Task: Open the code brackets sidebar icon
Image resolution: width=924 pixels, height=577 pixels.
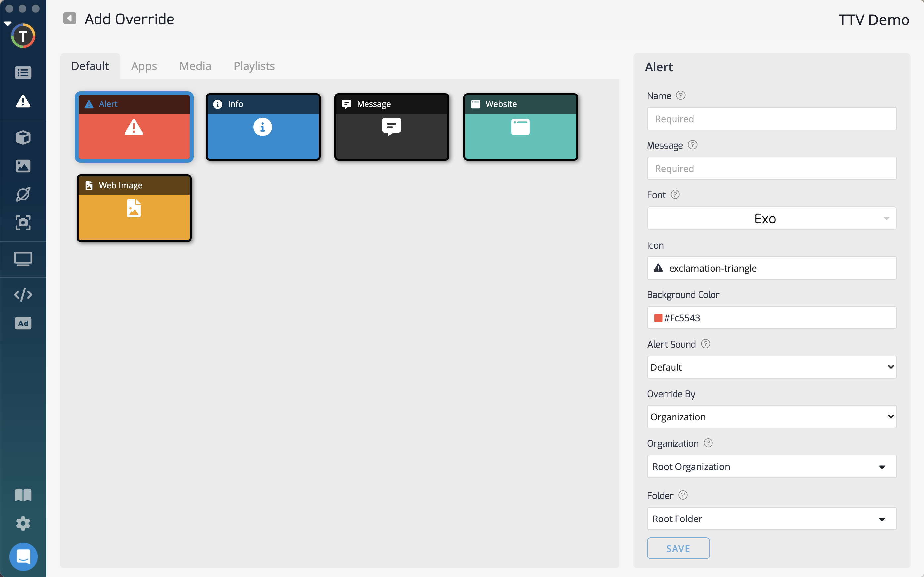Action: click(x=23, y=294)
